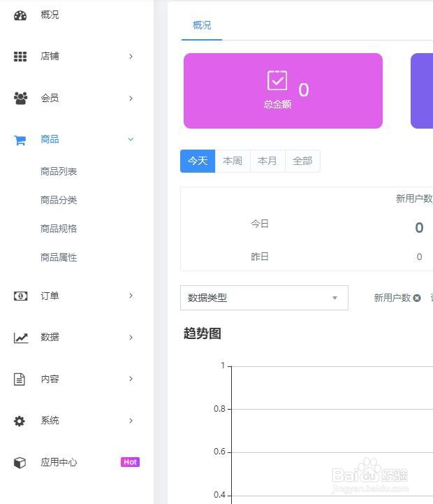Open 应用中心 in the sidebar
This screenshot has height=504, width=433.
[59, 462]
